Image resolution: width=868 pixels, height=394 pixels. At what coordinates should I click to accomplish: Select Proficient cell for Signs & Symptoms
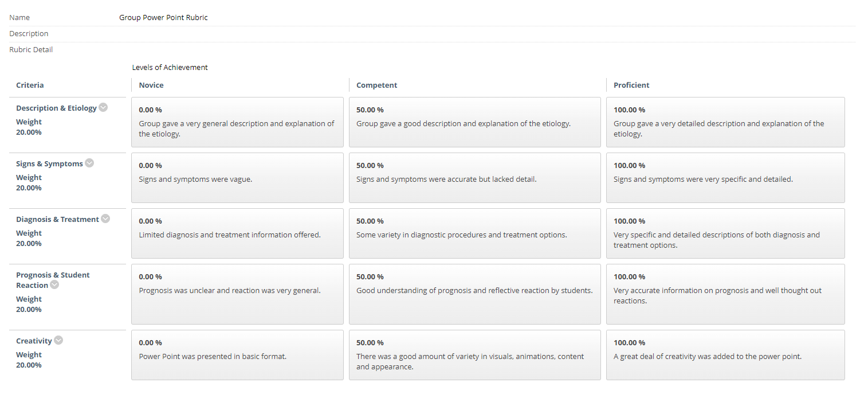[x=725, y=178]
